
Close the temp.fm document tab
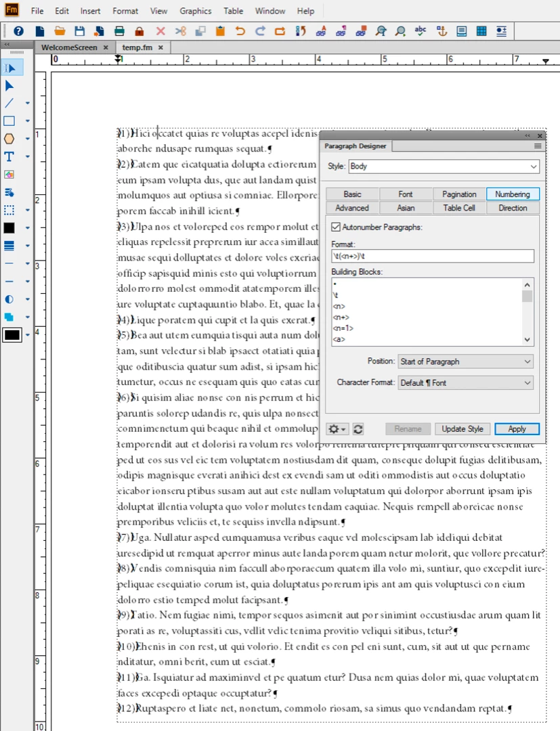pyautogui.click(x=161, y=47)
